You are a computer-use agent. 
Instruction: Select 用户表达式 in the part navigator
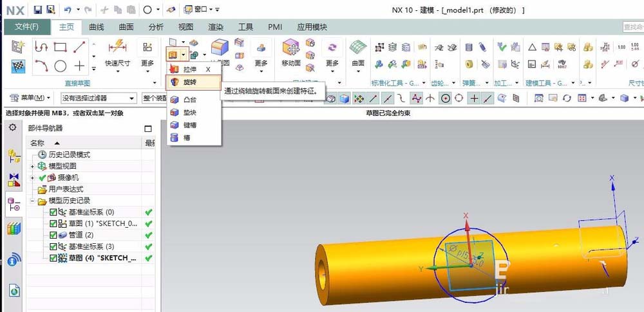[x=66, y=190]
